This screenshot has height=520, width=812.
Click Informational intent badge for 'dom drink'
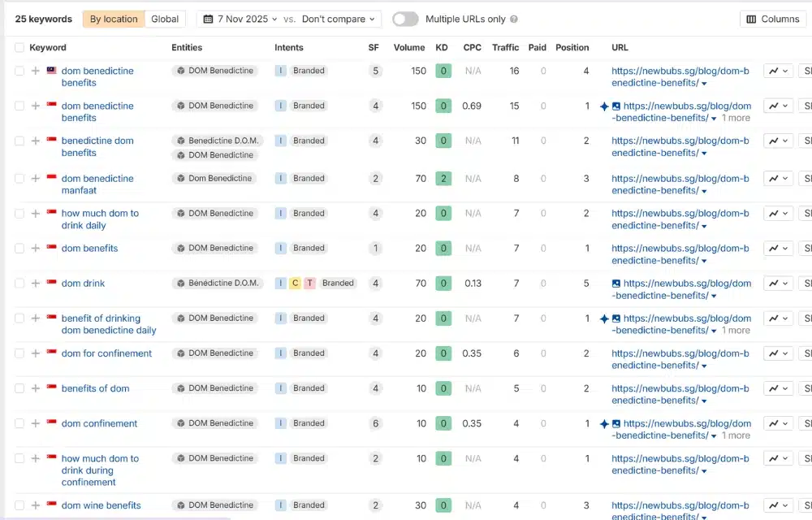click(280, 283)
